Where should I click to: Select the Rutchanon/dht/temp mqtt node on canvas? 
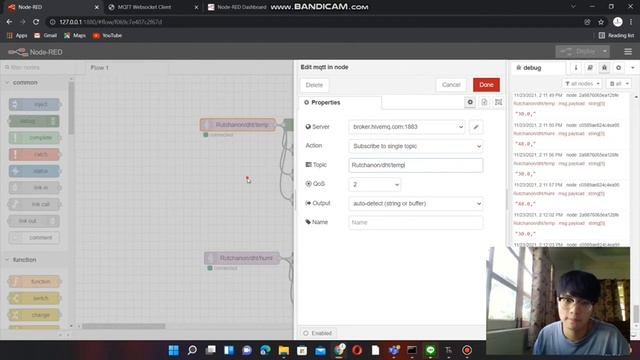pos(238,125)
